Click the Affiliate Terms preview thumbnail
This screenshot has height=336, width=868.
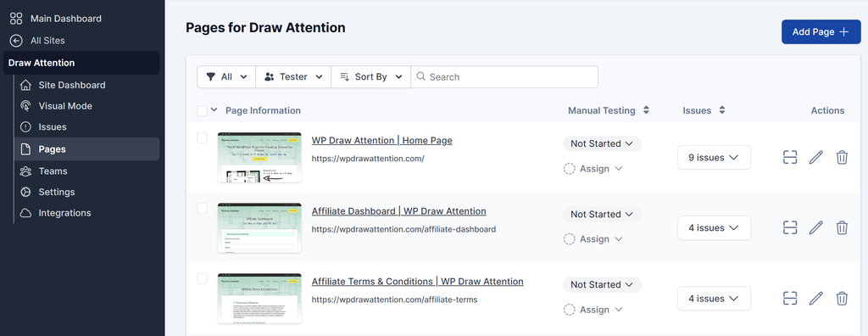pyautogui.click(x=259, y=299)
